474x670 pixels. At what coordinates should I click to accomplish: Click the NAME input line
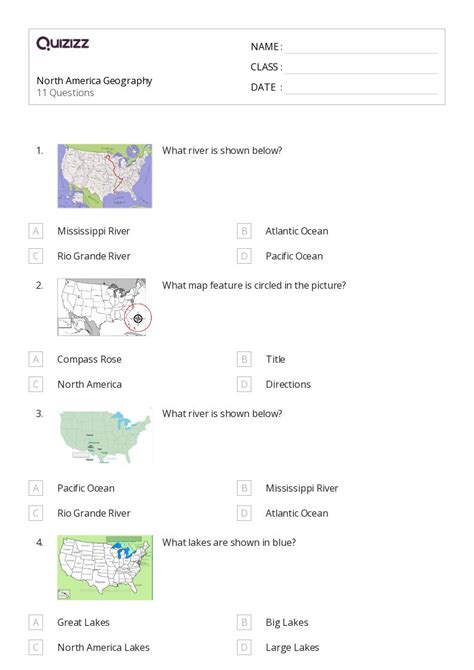(x=361, y=48)
